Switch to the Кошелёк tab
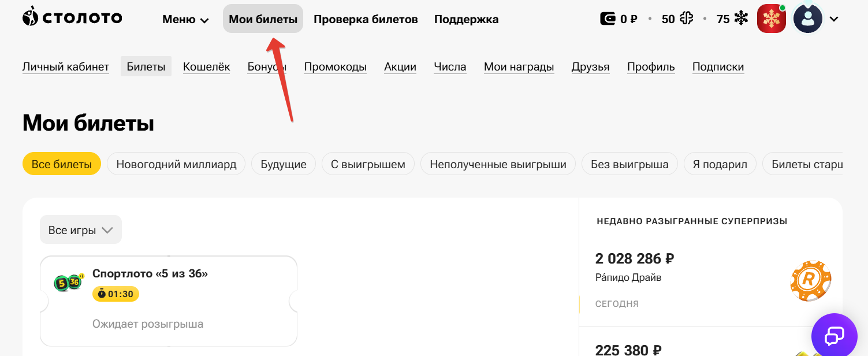The image size is (868, 356). click(x=206, y=66)
